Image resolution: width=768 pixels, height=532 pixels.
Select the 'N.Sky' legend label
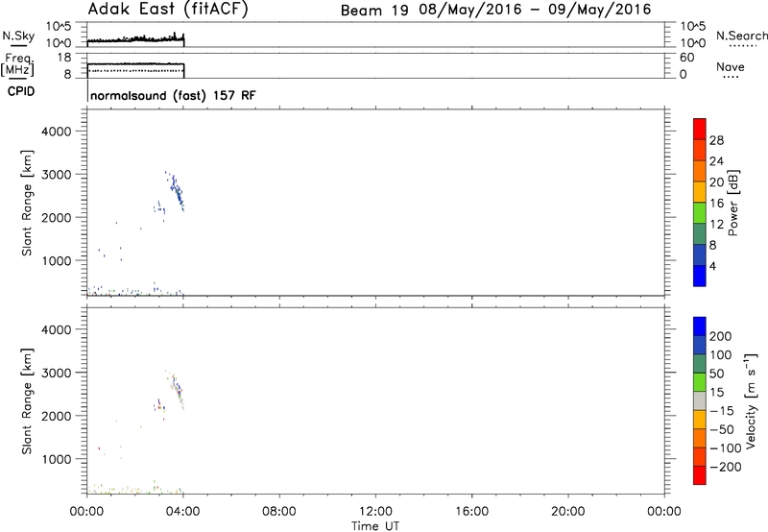coord(18,36)
